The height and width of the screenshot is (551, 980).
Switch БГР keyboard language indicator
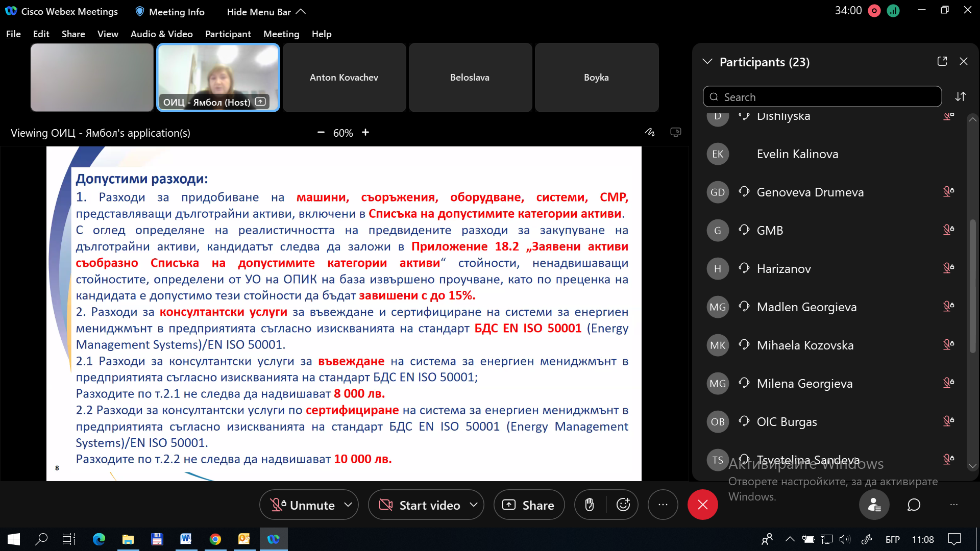[x=892, y=539]
